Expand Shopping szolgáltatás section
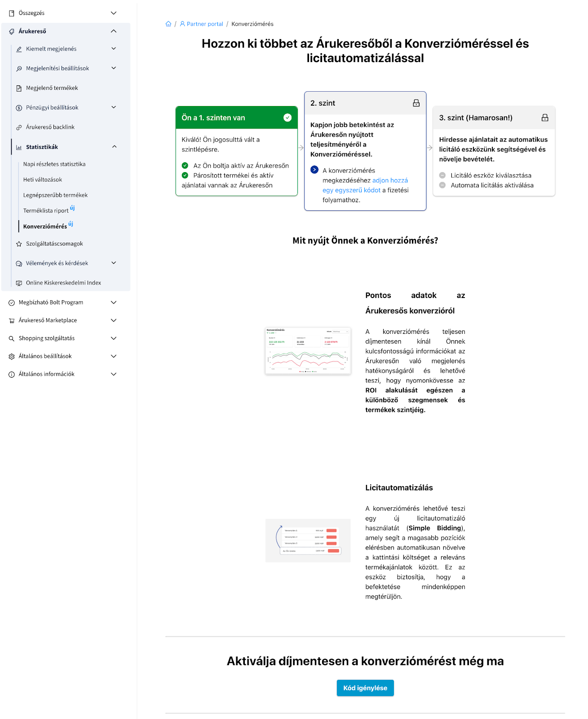 [x=114, y=338]
